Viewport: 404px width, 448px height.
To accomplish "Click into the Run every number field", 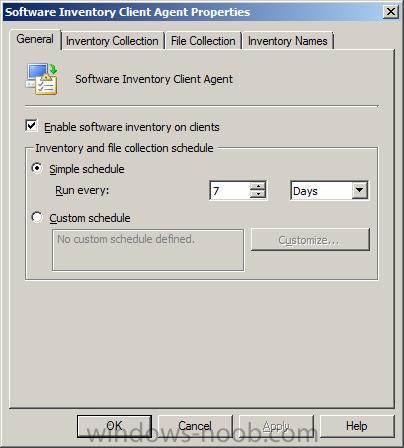I will [230, 191].
